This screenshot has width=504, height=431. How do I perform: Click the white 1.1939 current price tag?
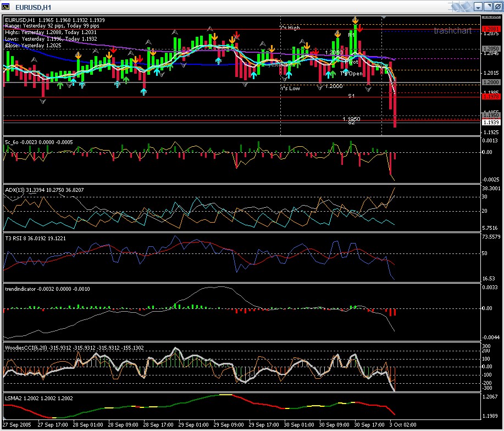[x=491, y=122]
